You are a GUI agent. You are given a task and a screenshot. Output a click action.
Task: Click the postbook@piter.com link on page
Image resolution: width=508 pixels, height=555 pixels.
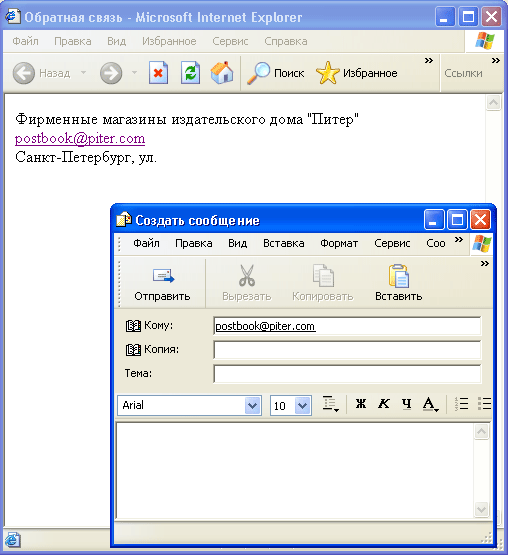pyautogui.click(x=80, y=138)
